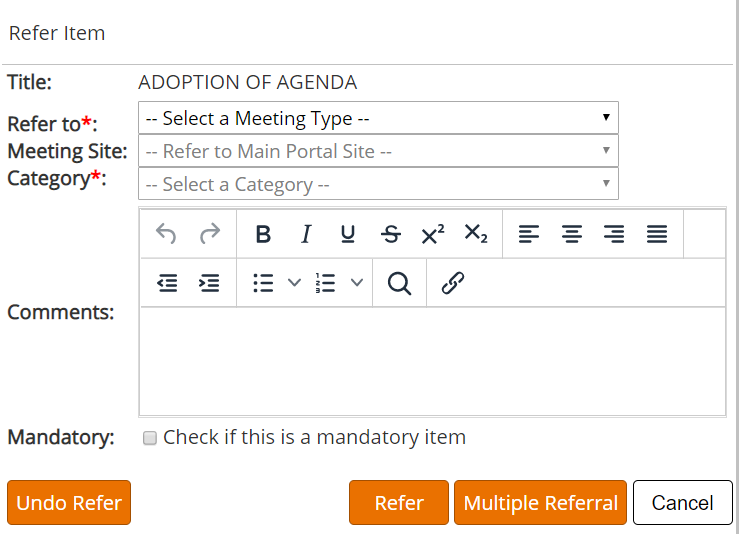Check the mandatory item checkbox
Screen dimensions: 739x534
pos(150,438)
